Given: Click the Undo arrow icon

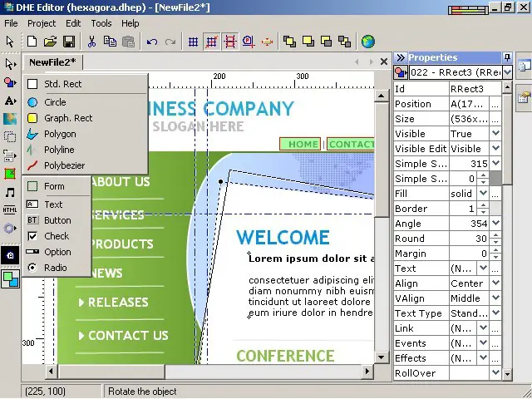Looking at the screenshot, I should pyautogui.click(x=151, y=42).
